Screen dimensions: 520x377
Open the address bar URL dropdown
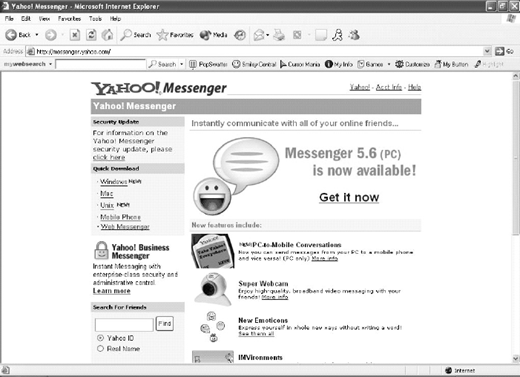487,51
